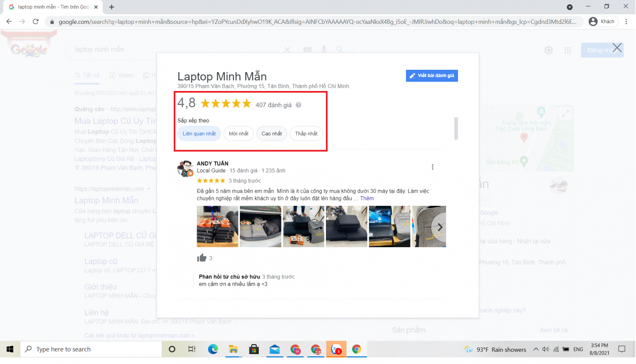Open Cortana circle icon on taskbar
The height and width of the screenshot is (364, 636).
click(172, 349)
